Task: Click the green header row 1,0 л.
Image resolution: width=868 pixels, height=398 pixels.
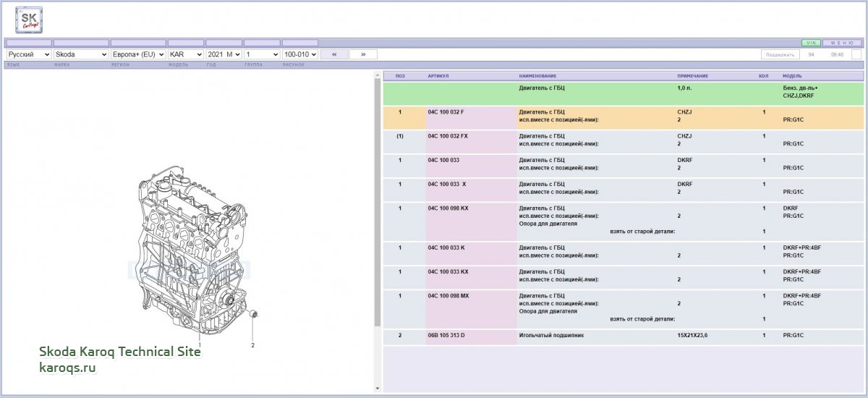Action: click(622, 95)
